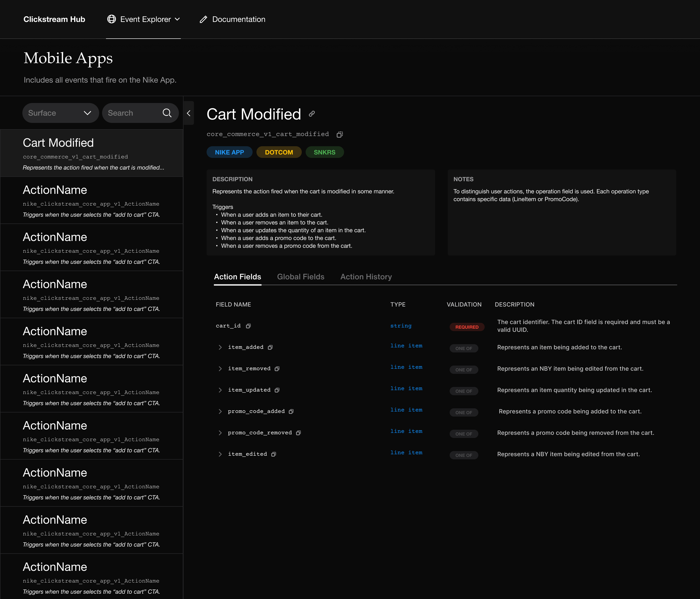Copy the item_updated field name
700x599 pixels.
(x=277, y=390)
